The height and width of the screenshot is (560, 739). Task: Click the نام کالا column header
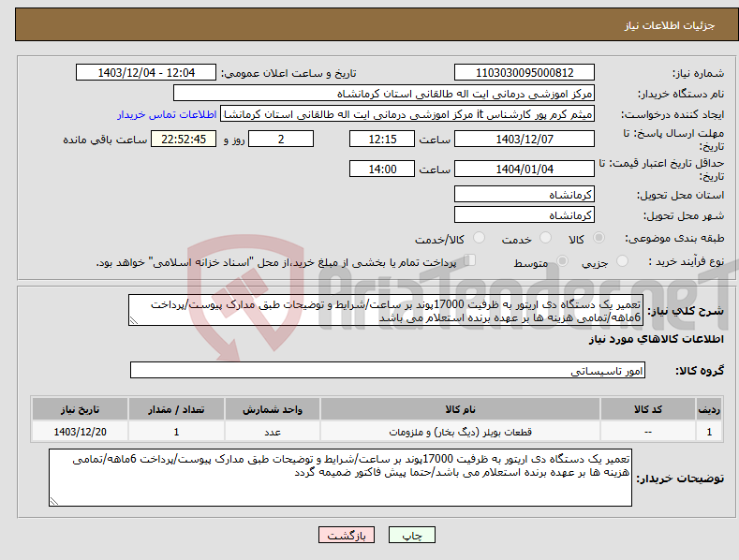460,409
